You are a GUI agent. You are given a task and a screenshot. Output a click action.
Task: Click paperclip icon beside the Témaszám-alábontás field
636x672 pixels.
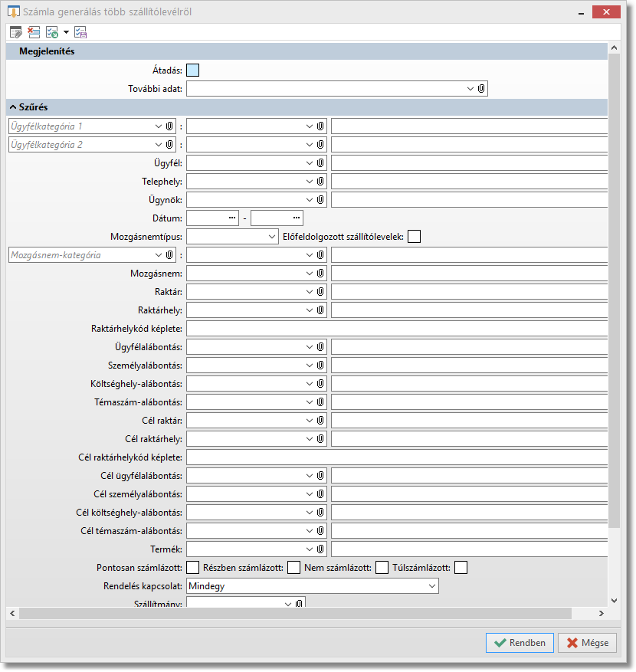coord(320,402)
